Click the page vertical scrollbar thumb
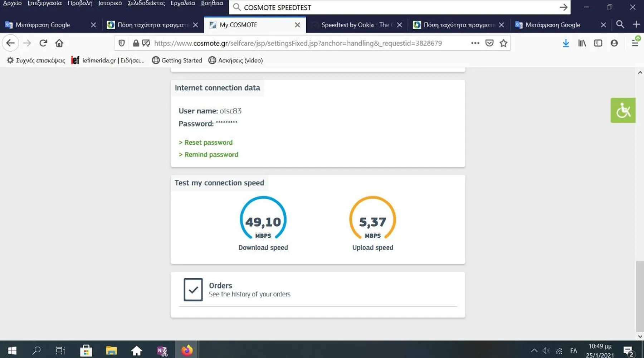This screenshot has height=358, width=644. 640,296
